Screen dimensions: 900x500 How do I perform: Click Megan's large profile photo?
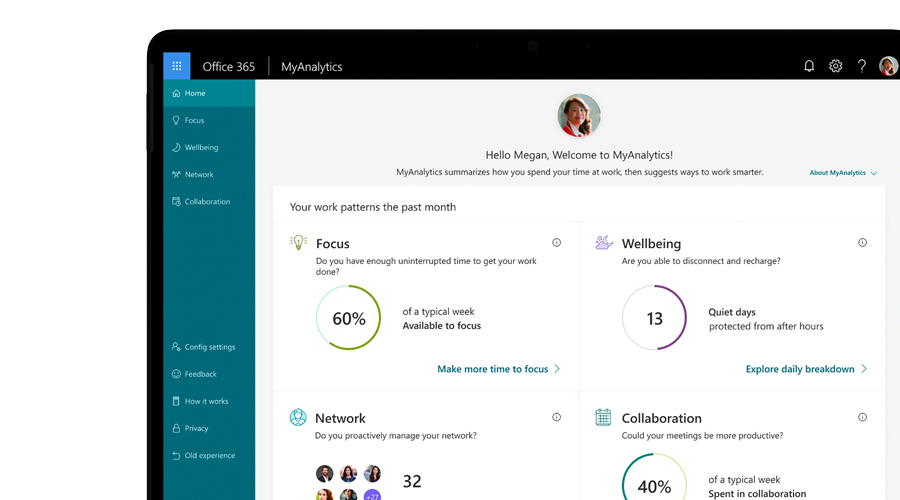click(579, 115)
